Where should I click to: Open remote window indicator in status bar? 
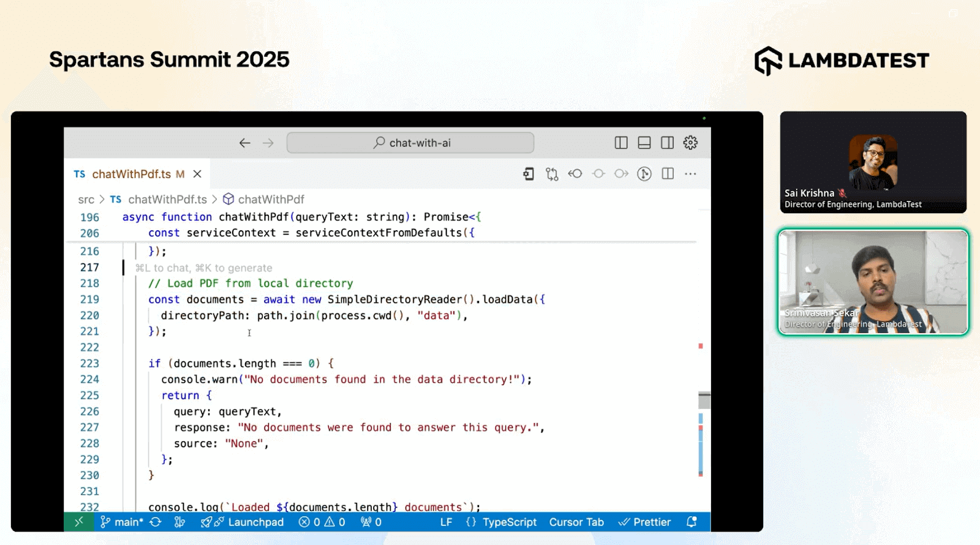coord(79,522)
